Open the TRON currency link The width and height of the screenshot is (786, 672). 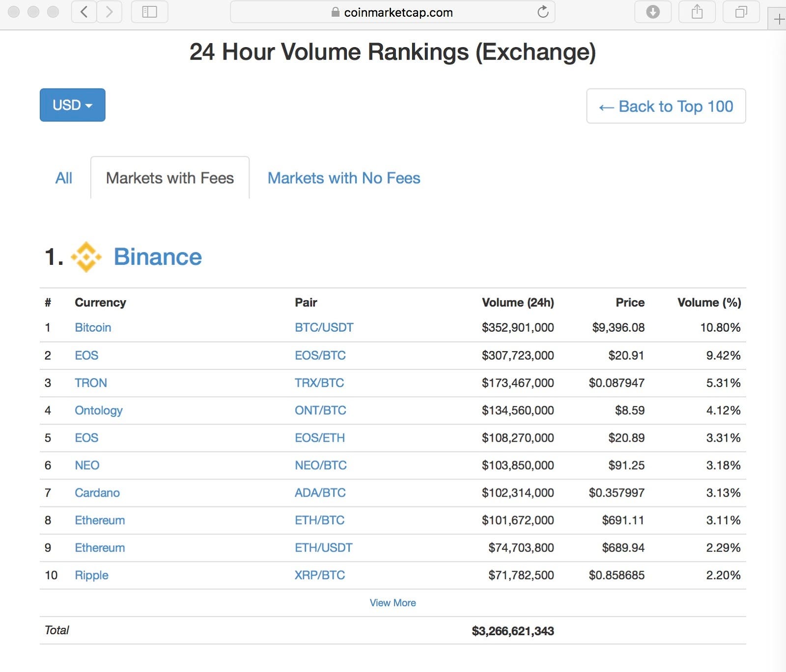(91, 383)
